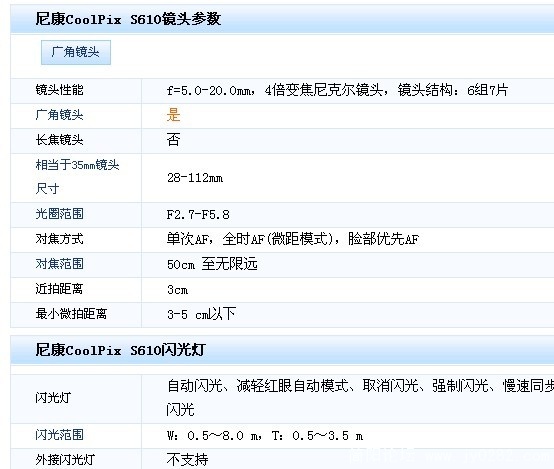The width and height of the screenshot is (554, 469).
Task: Select the 单次AF focus mode text
Action: (x=293, y=239)
